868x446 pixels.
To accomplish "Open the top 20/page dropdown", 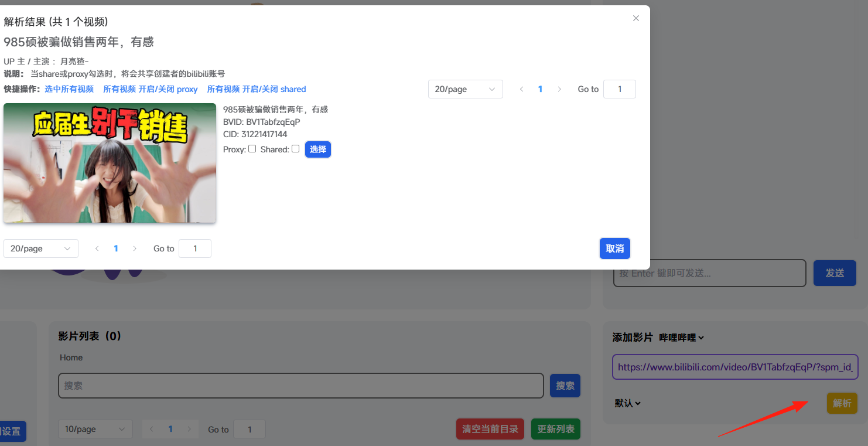I will [466, 89].
